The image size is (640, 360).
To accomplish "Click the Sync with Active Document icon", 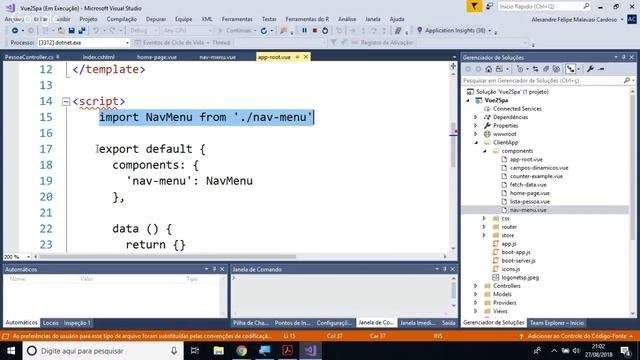I will [x=535, y=69].
